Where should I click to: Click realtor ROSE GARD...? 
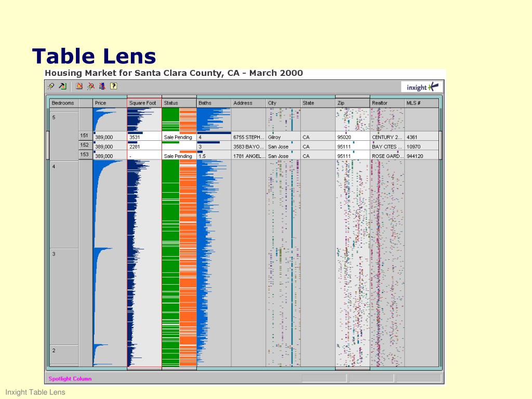pyautogui.click(x=388, y=156)
